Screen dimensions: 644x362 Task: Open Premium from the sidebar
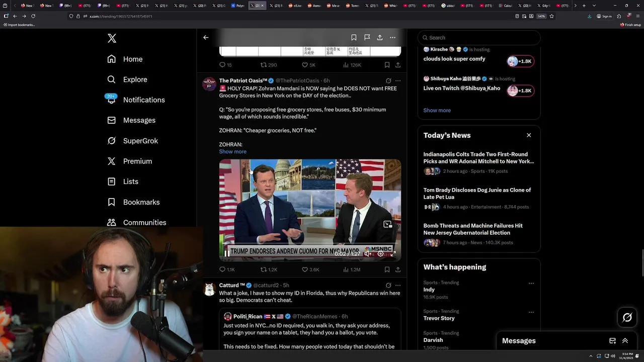pyautogui.click(x=129, y=161)
